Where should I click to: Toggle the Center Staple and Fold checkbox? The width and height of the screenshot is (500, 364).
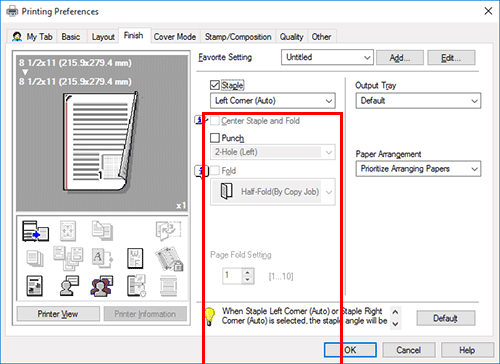[215, 121]
